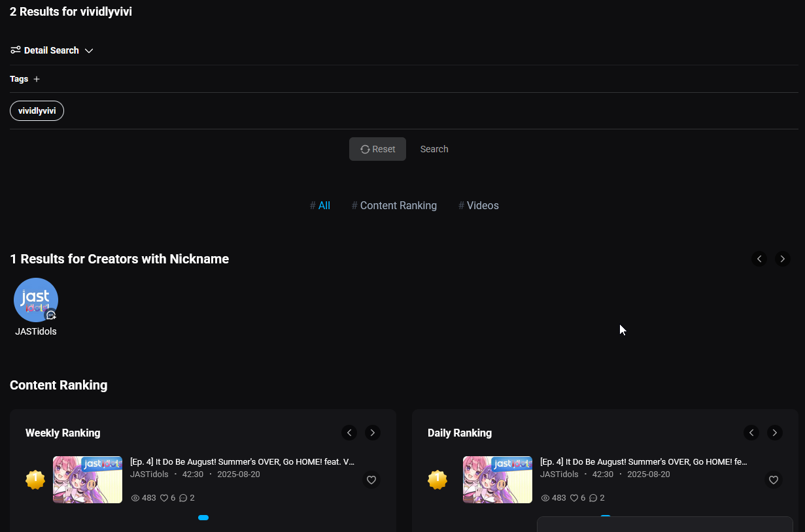Screen dimensions: 805x532
Task: Click the gold rank 1 medal in Weekly Ranking
Action: (35, 480)
